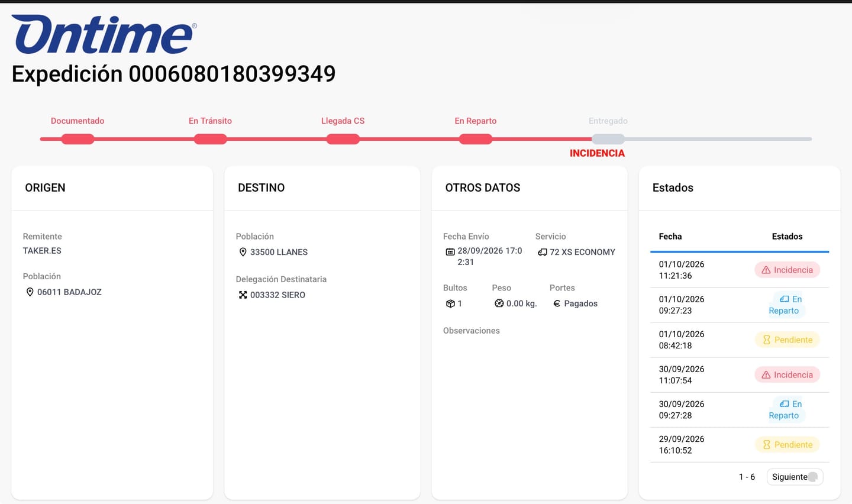Click the En Reparto badge for 01/10/2026 09:27:23
This screenshot has width=852, height=504.
point(787,305)
